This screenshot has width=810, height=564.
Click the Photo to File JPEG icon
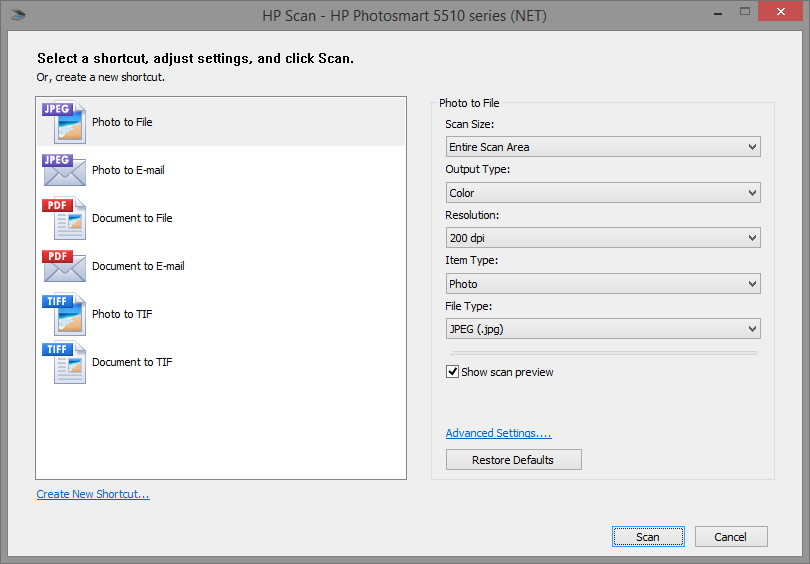64,122
